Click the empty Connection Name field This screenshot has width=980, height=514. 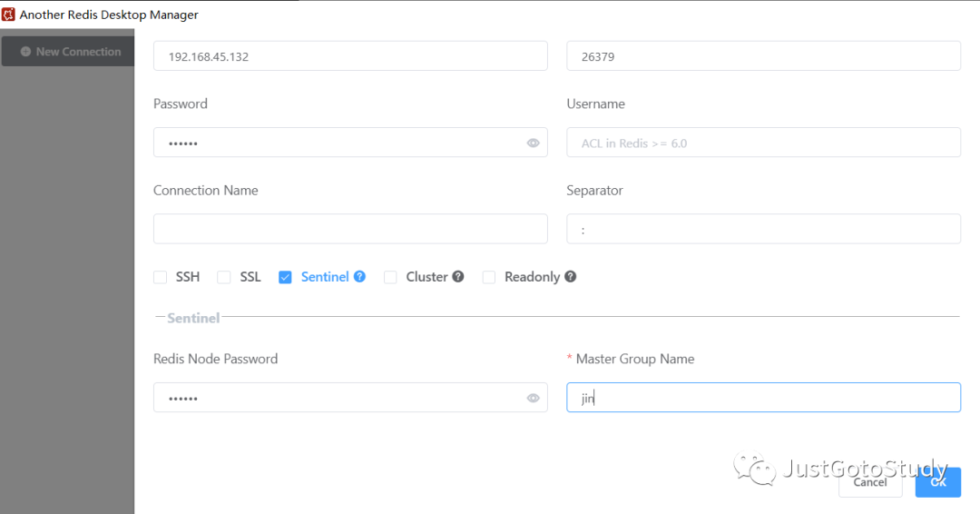[350, 229]
